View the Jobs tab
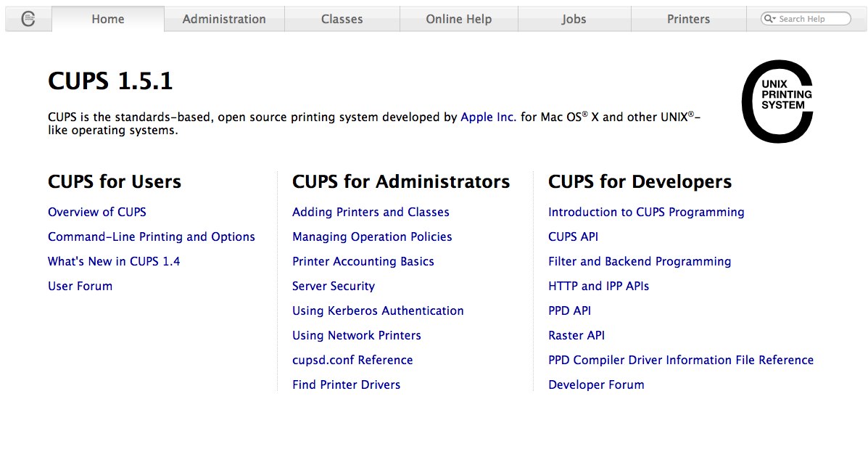 [574, 19]
